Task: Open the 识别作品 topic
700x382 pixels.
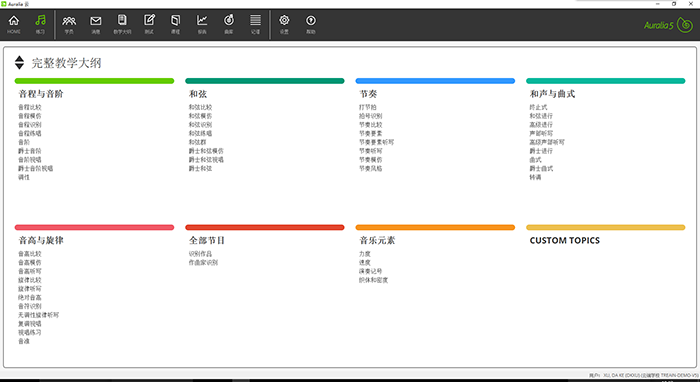Action: tap(200, 253)
